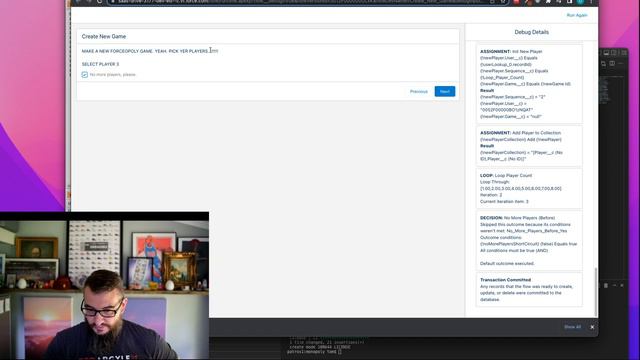The width and height of the screenshot is (640, 360).
Task: Click the 'Default outcome executed.' line
Action: pos(507,263)
